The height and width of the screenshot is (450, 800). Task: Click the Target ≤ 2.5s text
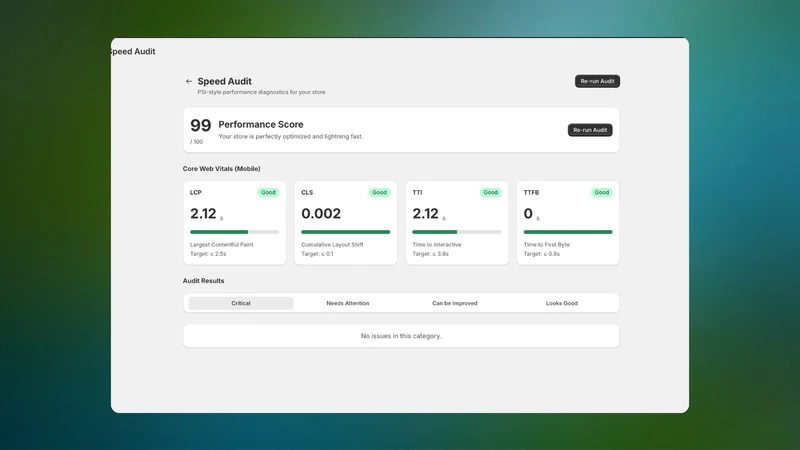click(208, 254)
